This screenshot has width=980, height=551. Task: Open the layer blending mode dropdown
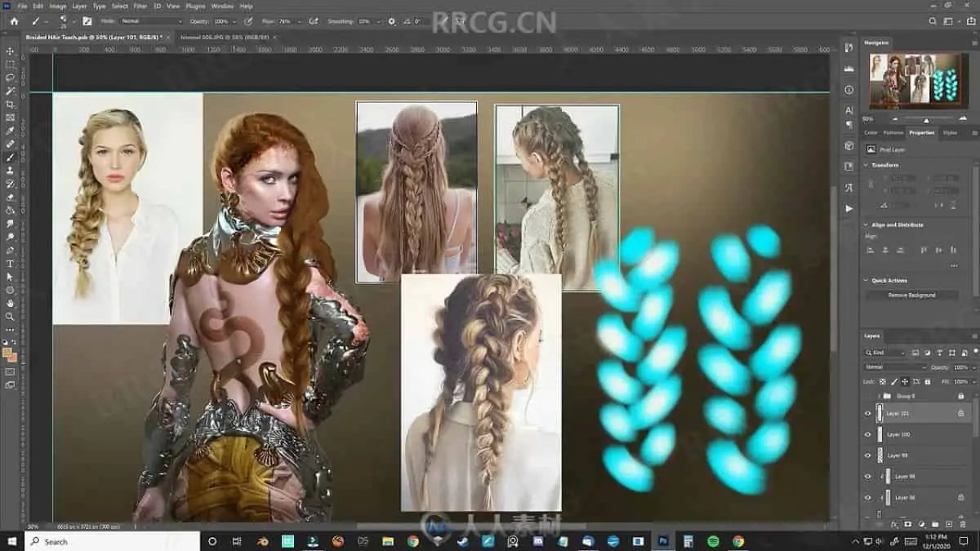(894, 367)
